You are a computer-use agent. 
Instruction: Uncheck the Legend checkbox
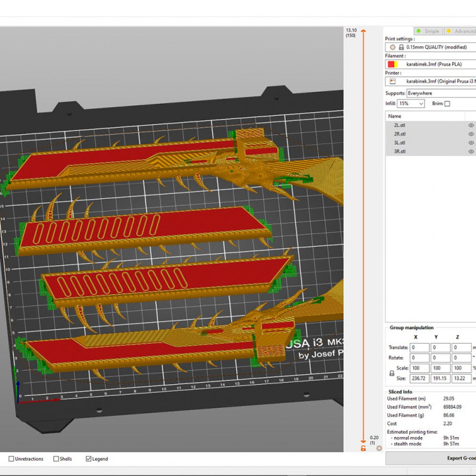point(89,459)
